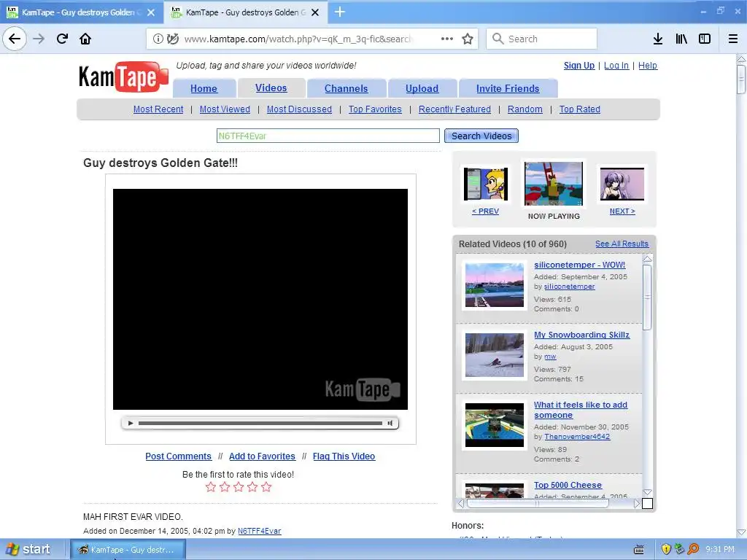The height and width of the screenshot is (560, 747).
Task: Click the KamTape logo
Action: [x=124, y=77]
